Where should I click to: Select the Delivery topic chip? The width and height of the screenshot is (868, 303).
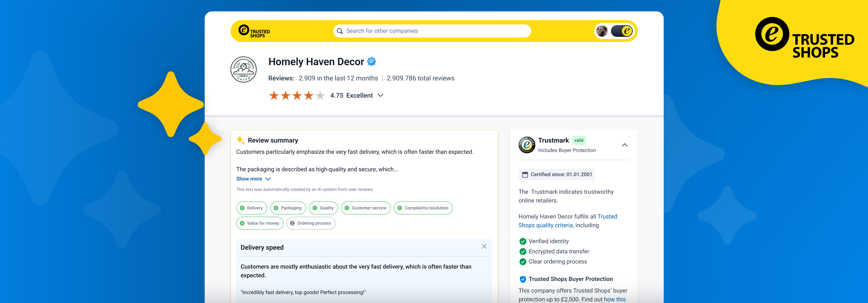coord(252,208)
